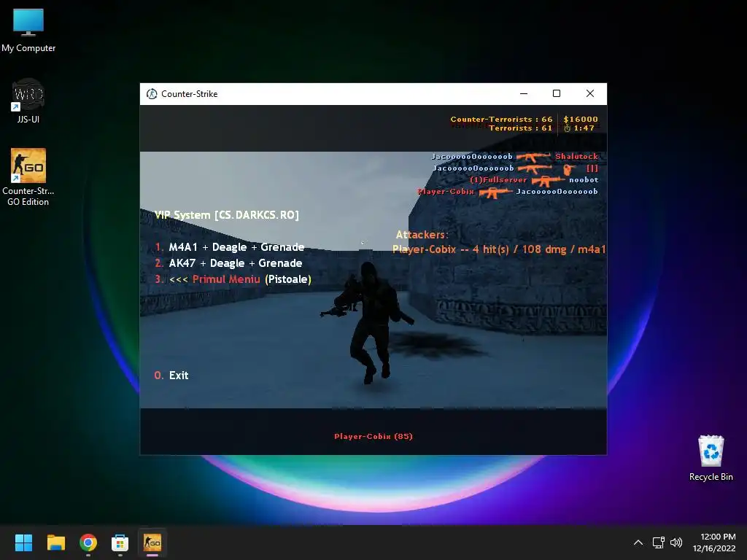Image resolution: width=747 pixels, height=560 pixels.
Task: Select menu option AK47 + Deagle + Grenade
Action: [x=228, y=263]
